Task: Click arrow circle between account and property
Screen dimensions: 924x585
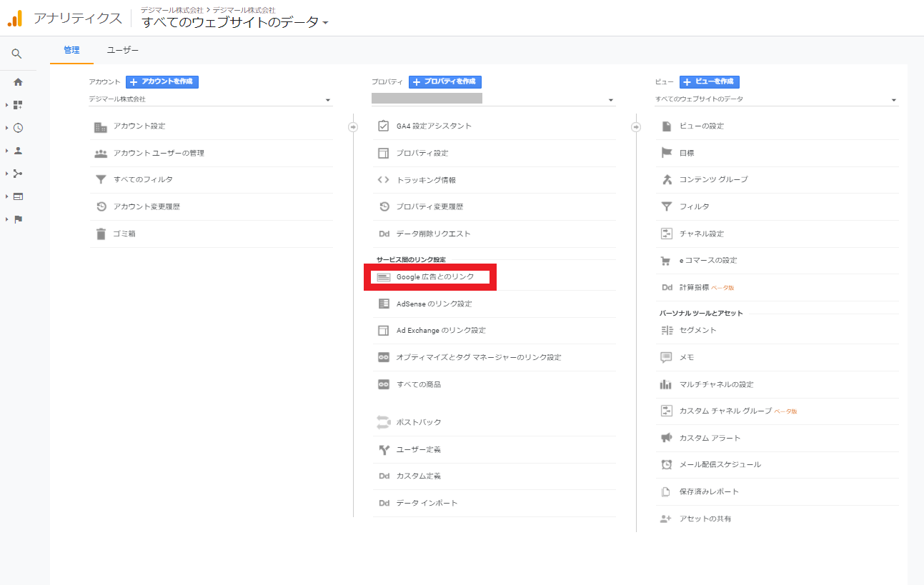Action: click(x=353, y=126)
